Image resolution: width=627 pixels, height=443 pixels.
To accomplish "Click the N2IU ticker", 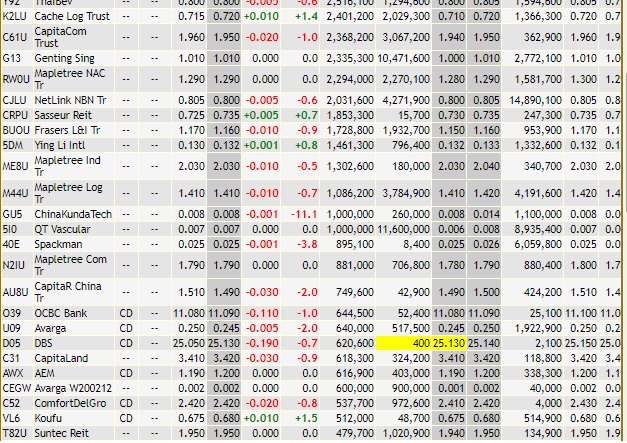I will tap(14, 265).
